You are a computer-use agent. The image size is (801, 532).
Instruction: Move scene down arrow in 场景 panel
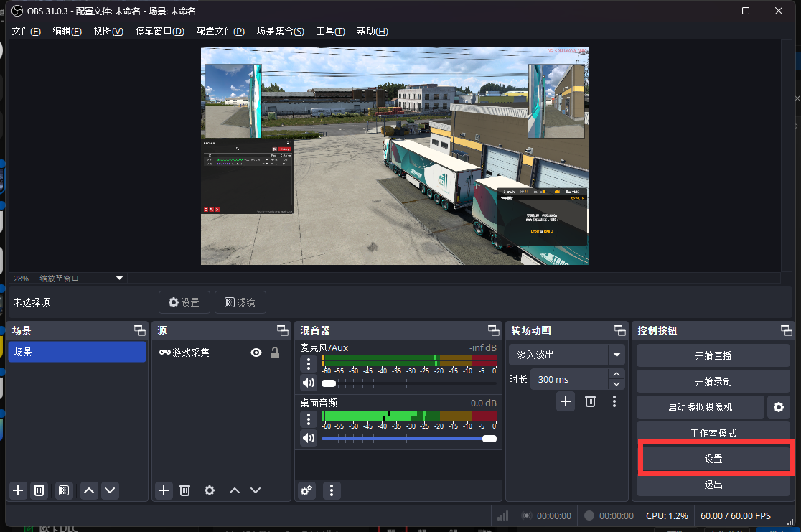coord(110,490)
